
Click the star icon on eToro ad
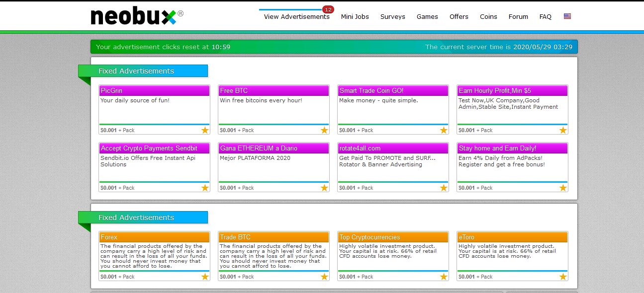coord(563,277)
